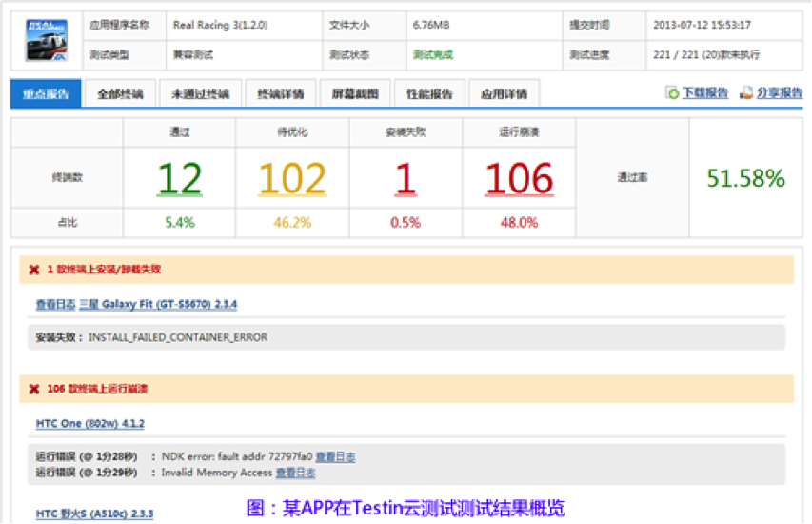The width and height of the screenshot is (812, 524).
Task: Click the Real Racing 3(1.2.0) app name
Action: pos(221,25)
